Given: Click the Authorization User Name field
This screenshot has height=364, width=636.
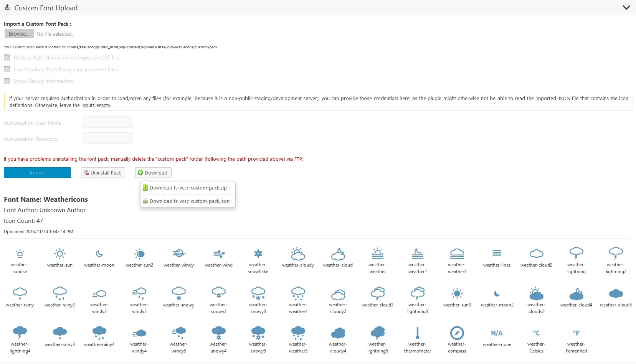Looking at the screenshot, I should (x=108, y=122).
